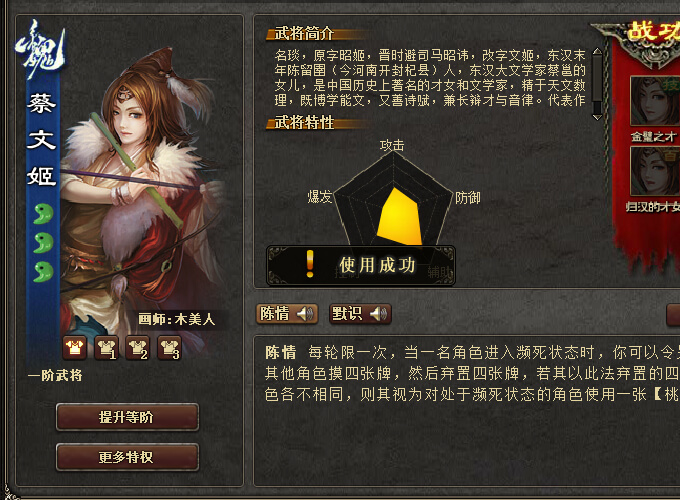Click the middle green magatama health icon
680x500 pixels.
click(43, 242)
